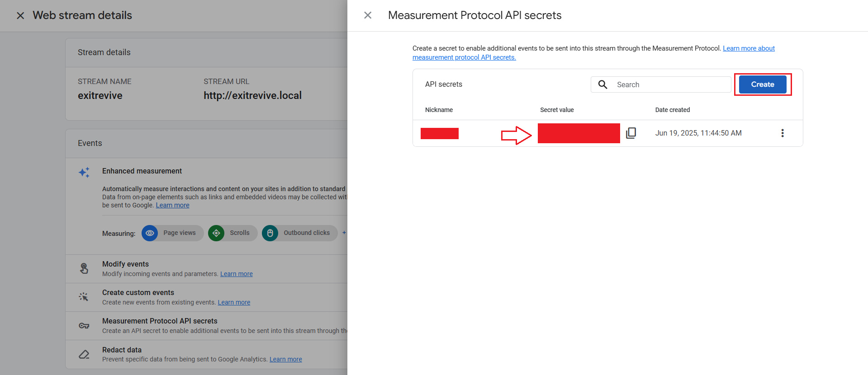This screenshot has height=375, width=868.
Task: Open the overflow menu for the API secret row
Action: coord(783,133)
